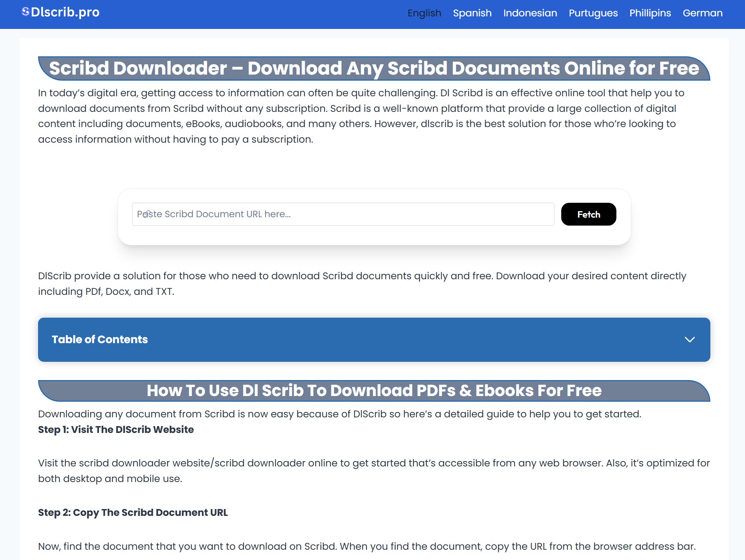Image resolution: width=745 pixels, height=560 pixels.
Task: Click the Table of Contents title text
Action: pos(100,339)
